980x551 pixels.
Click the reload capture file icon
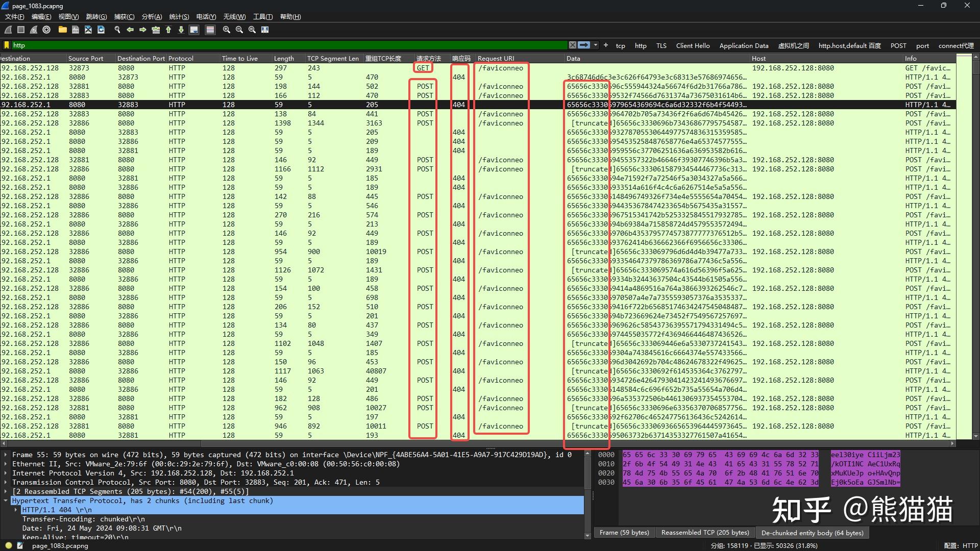pyautogui.click(x=101, y=30)
